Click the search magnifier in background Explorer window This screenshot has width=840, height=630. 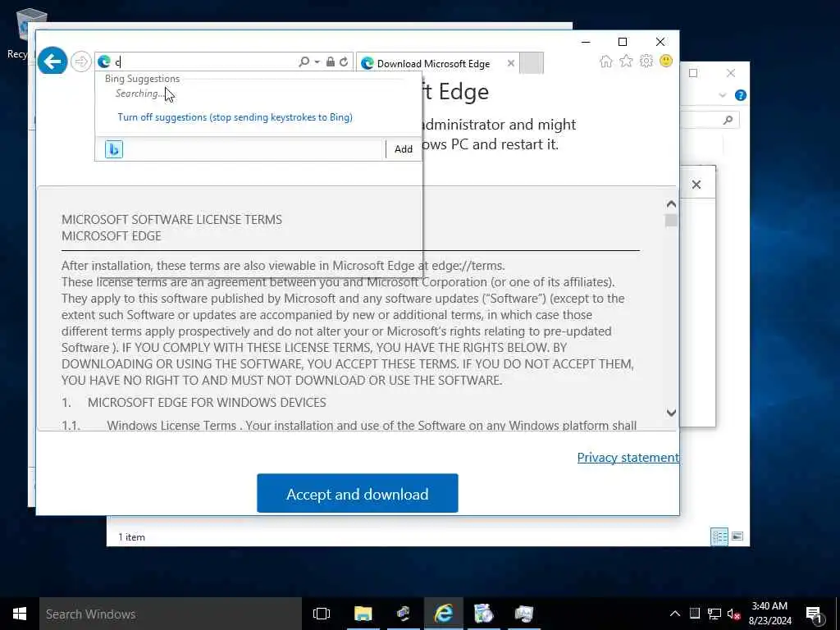click(728, 120)
